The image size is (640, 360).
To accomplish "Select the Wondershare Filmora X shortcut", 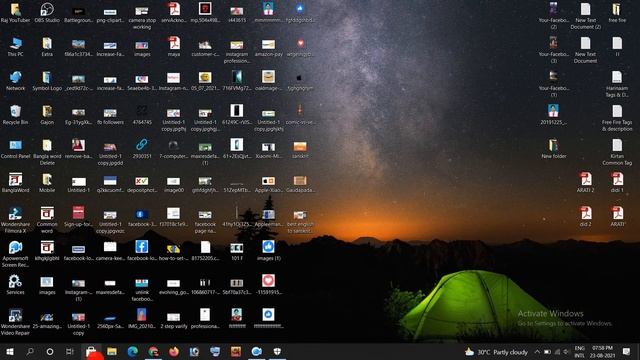I will pos(16,213).
